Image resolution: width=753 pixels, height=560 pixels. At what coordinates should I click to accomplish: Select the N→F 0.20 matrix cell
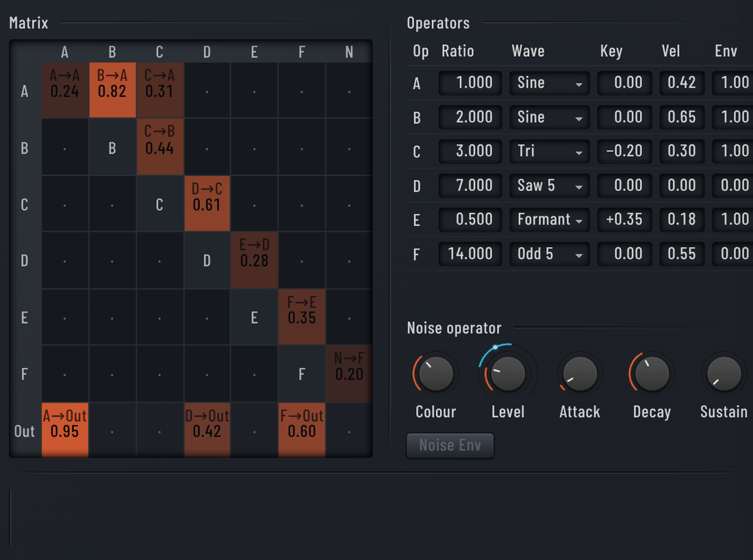coord(349,374)
